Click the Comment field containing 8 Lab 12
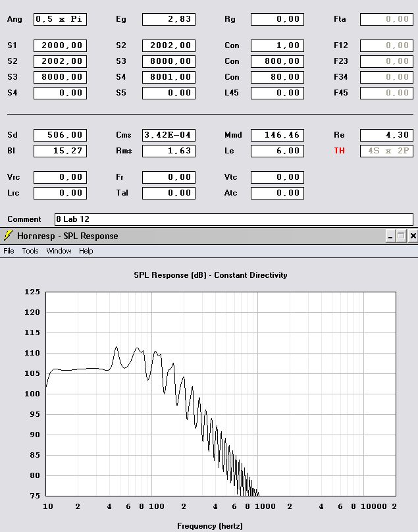Viewport: 418px width, 532px height. pyautogui.click(x=234, y=219)
